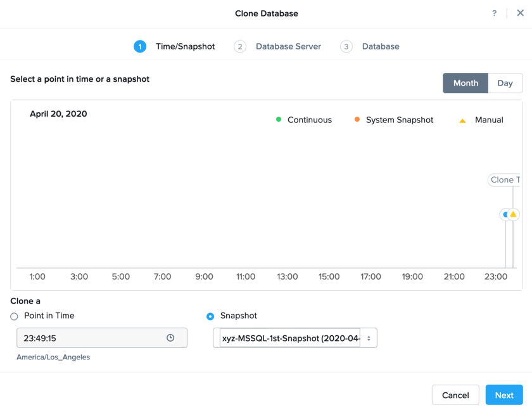Click the 7:00 axis label
This screenshot has height=412, width=532.
coord(163,277)
